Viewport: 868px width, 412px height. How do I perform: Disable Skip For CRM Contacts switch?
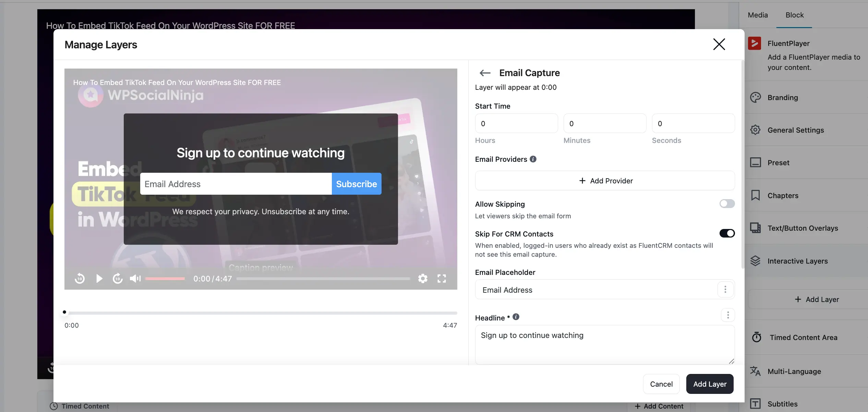coord(727,233)
